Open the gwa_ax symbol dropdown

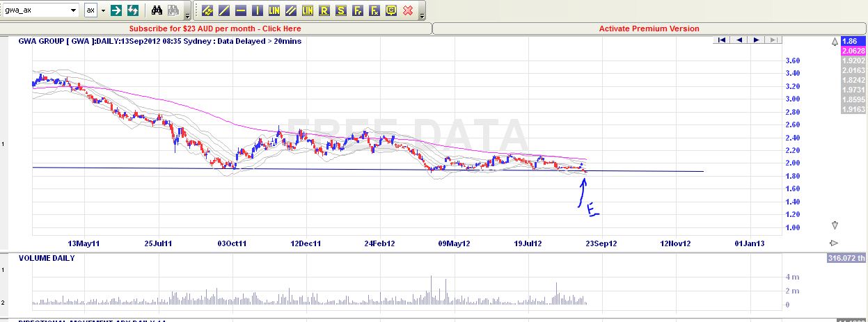[74, 10]
